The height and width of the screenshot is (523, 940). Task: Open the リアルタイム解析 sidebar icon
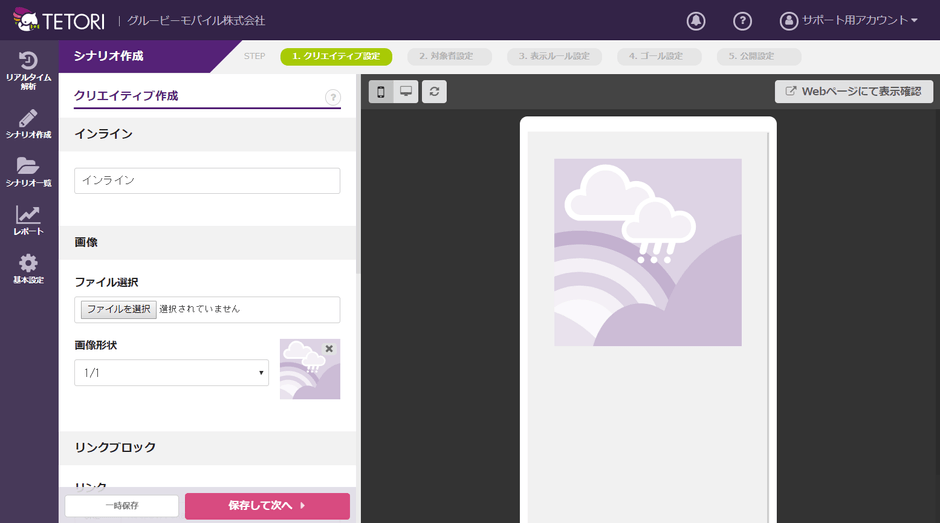coord(28,69)
